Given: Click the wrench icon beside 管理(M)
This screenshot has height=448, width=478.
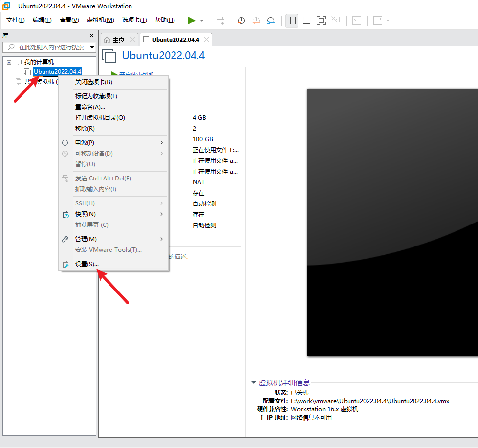Looking at the screenshot, I should pyautogui.click(x=65, y=239).
